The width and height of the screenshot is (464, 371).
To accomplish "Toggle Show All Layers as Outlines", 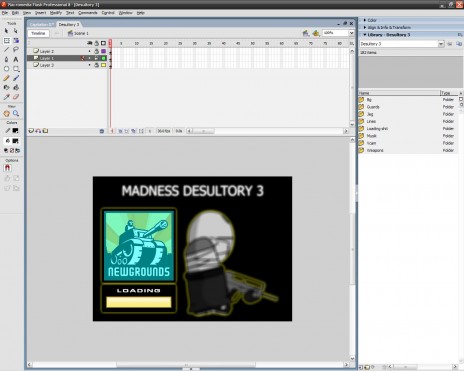I will (103, 43).
